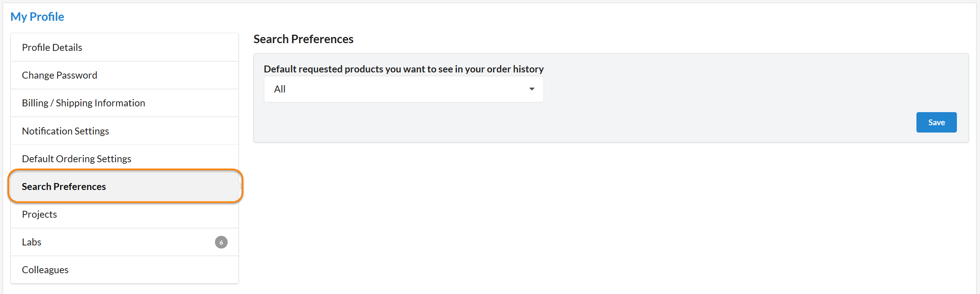
Task: Click the "Default requested products" field label
Action: (x=403, y=69)
